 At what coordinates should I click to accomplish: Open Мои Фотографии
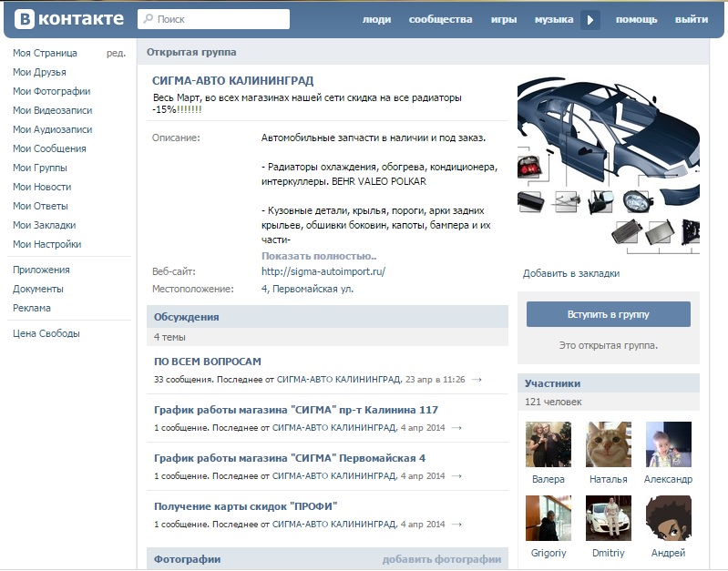coord(52,91)
